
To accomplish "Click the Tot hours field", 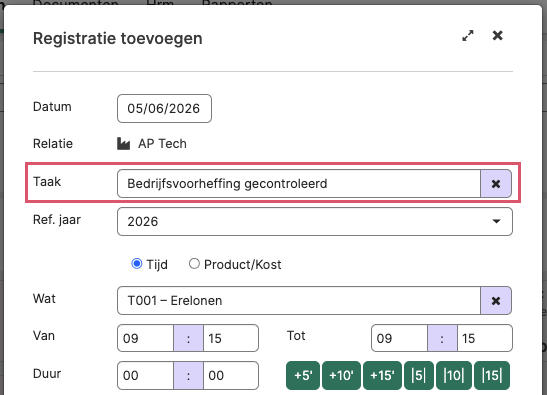I will tap(399, 338).
